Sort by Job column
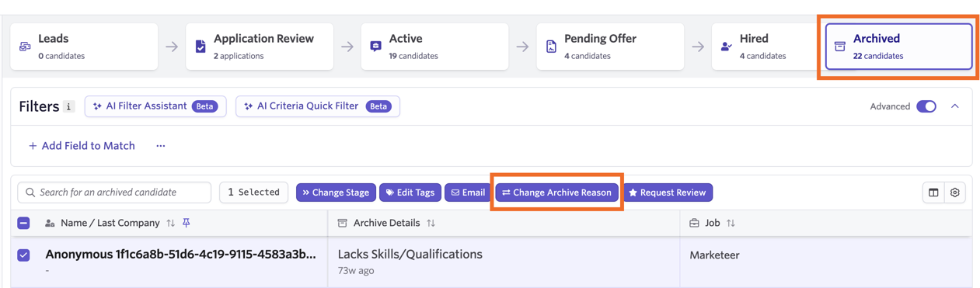 click(731, 223)
